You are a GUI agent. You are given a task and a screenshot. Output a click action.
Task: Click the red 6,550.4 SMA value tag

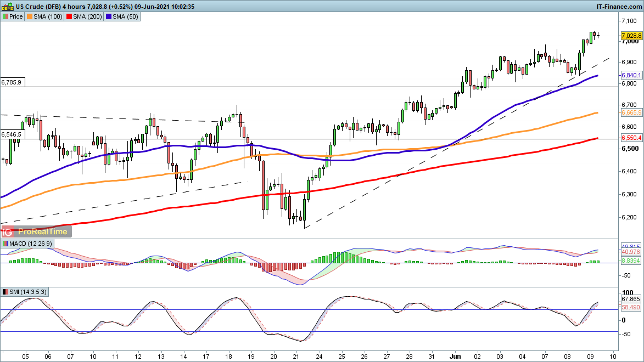631,139
